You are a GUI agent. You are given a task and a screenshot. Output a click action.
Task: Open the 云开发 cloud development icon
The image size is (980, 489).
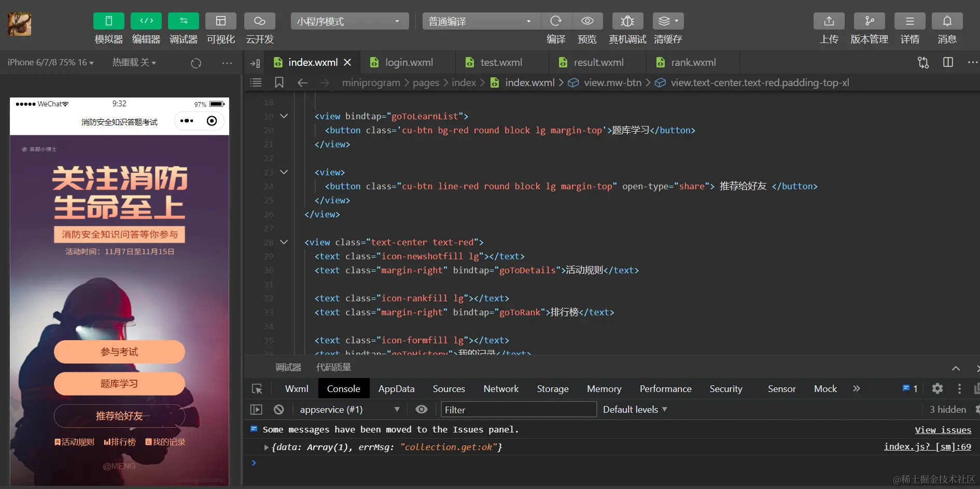(x=259, y=21)
